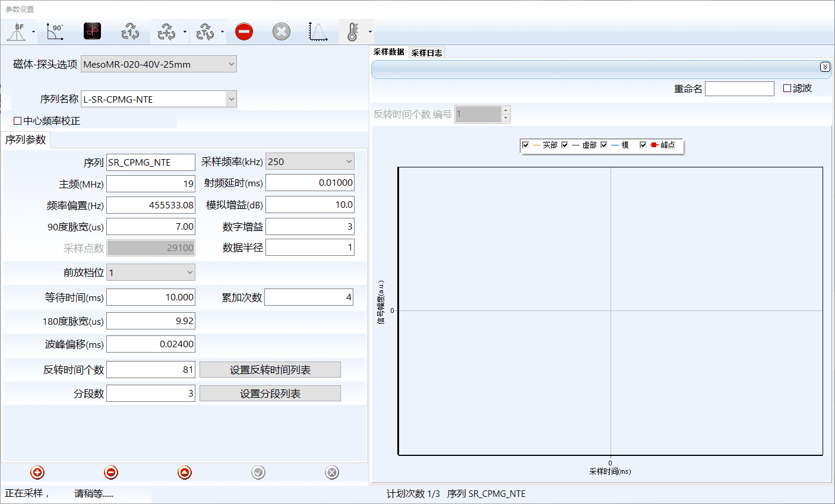Enable the 中心频率校正 checkbox

pyautogui.click(x=18, y=121)
